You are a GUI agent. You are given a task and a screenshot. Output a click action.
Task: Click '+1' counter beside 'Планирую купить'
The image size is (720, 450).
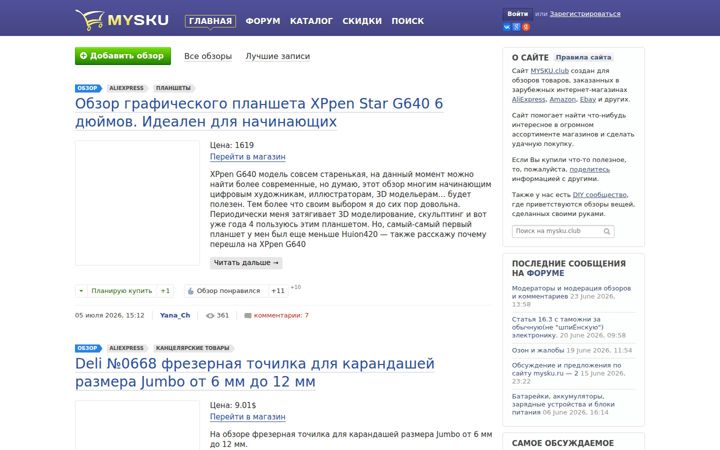click(165, 291)
